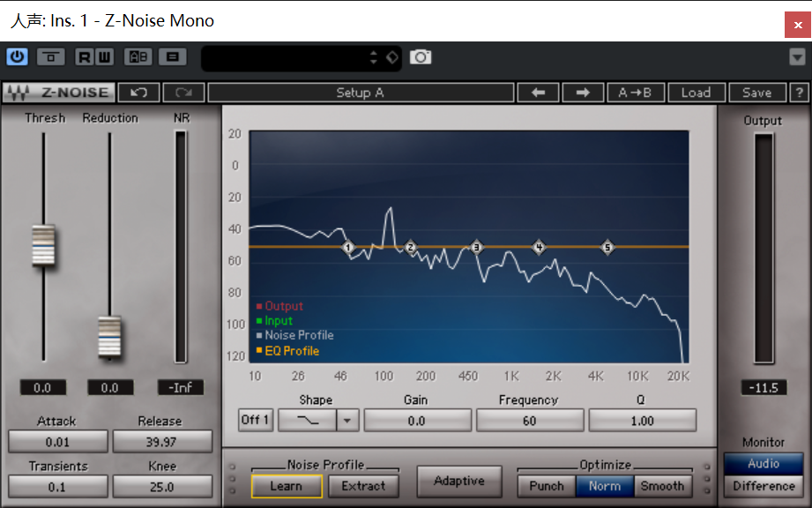This screenshot has height=508, width=812.
Task: Click the Output level meter bar
Action: point(764,249)
